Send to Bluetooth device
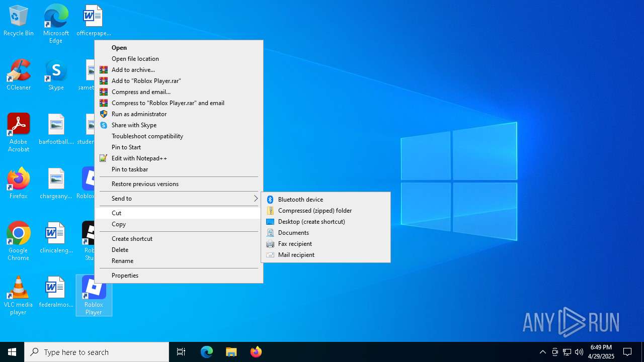 click(326, 200)
